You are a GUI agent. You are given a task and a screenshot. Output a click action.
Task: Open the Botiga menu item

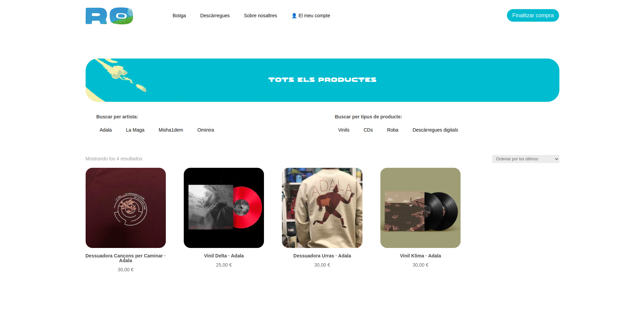179,16
